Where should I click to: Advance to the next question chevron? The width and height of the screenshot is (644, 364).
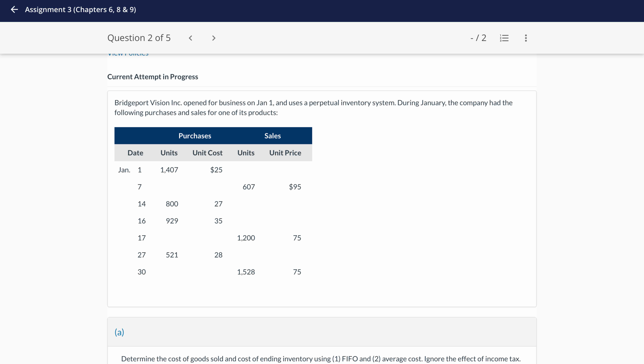tap(214, 38)
